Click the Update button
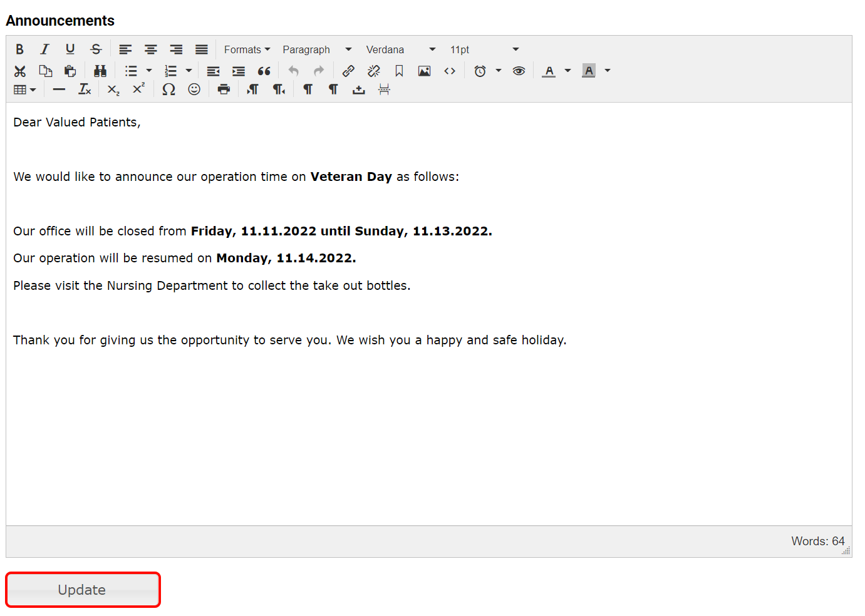Viewport: 865px width, 616px height. click(x=83, y=590)
